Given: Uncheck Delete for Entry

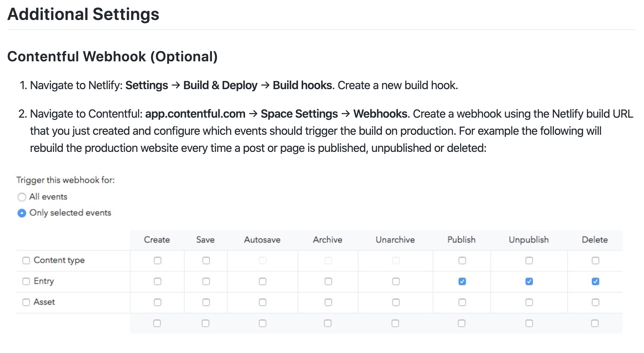Looking at the screenshot, I should click(x=595, y=281).
